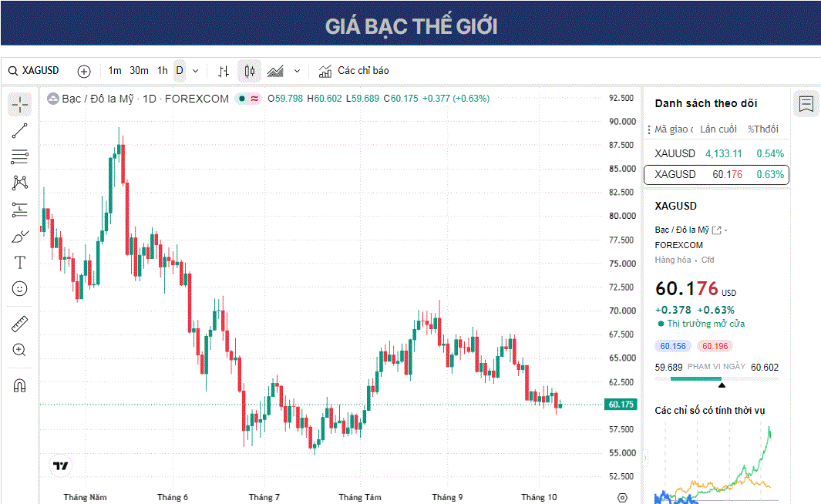Select the XABCD pattern tool

(x=20, y=183)
